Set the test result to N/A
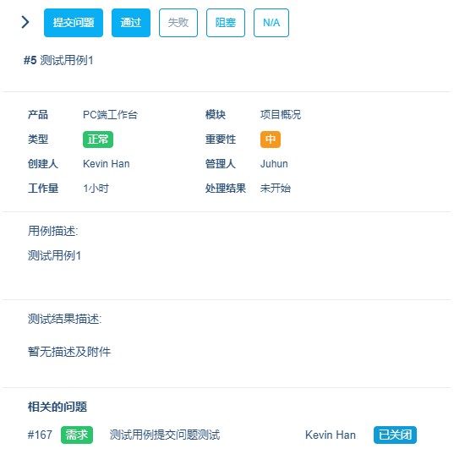454x476 pixels. tap(271, 23)
